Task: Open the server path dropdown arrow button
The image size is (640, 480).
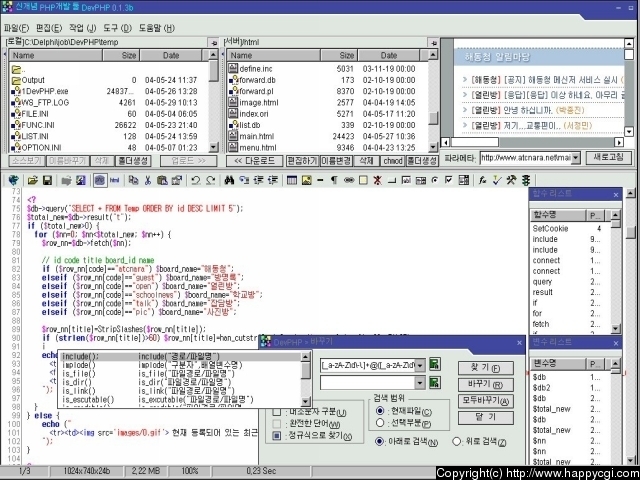Action: (x=433, y=42)
